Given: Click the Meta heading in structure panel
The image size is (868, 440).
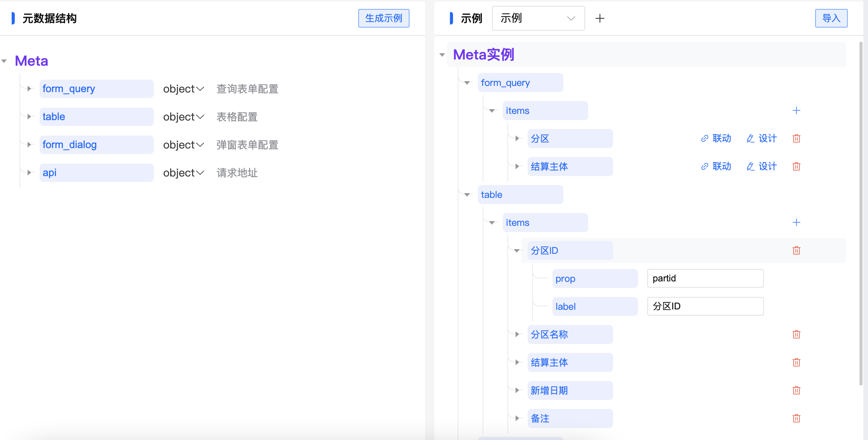Looking at the screenshot, I should (31, 61).
